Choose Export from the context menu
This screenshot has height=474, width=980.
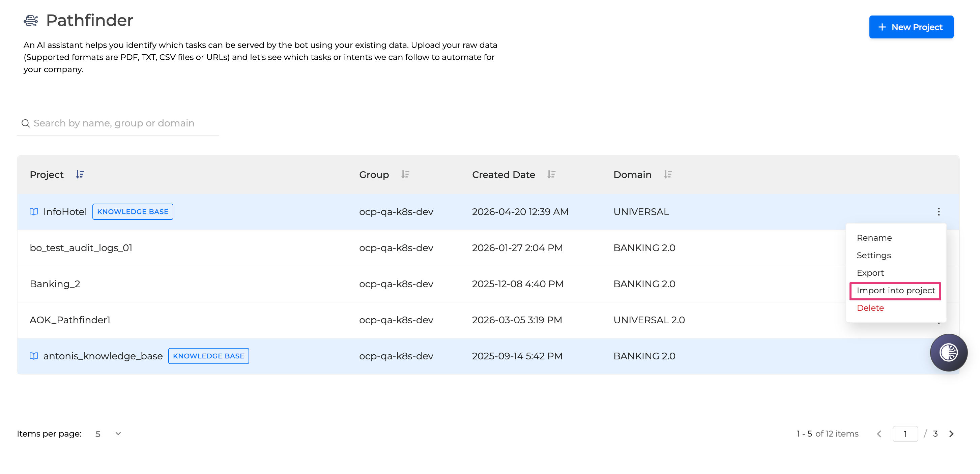pos(870,273)
